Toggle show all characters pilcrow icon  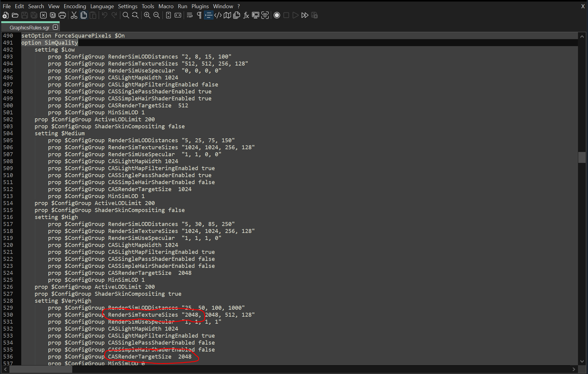[x=199, y=15]
